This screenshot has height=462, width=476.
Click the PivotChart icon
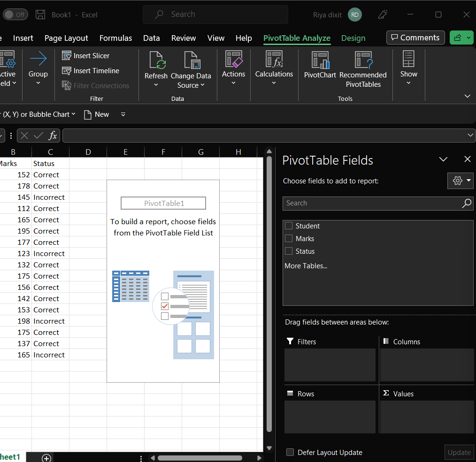[x=320, y=61]
